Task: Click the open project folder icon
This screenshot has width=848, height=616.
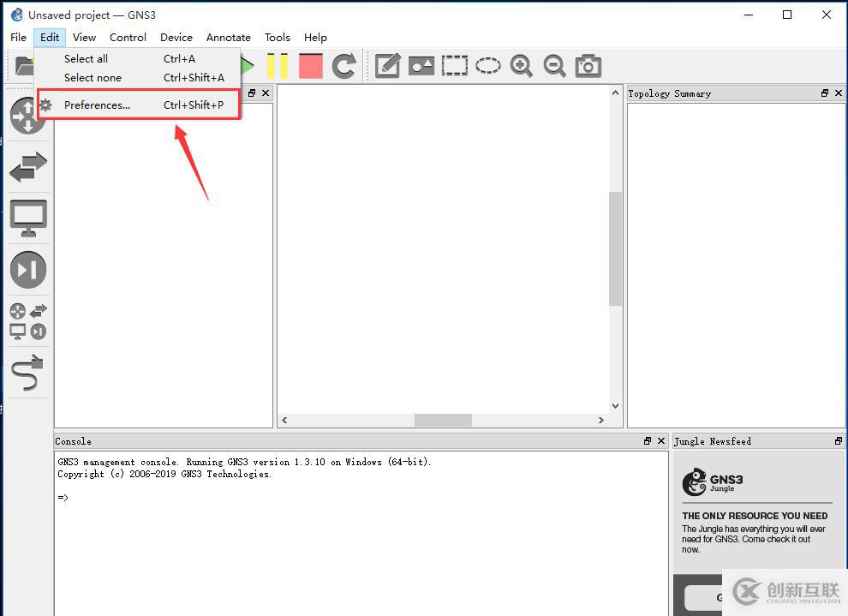Action: point(24,66)
